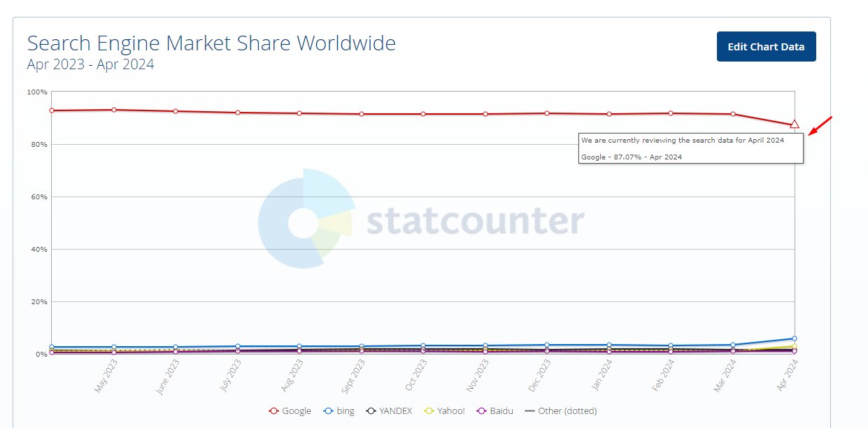The height and width of the screenshot is (428, 868).
Task: Select Google's Feb 2024 data point
Action: [671, 113]
